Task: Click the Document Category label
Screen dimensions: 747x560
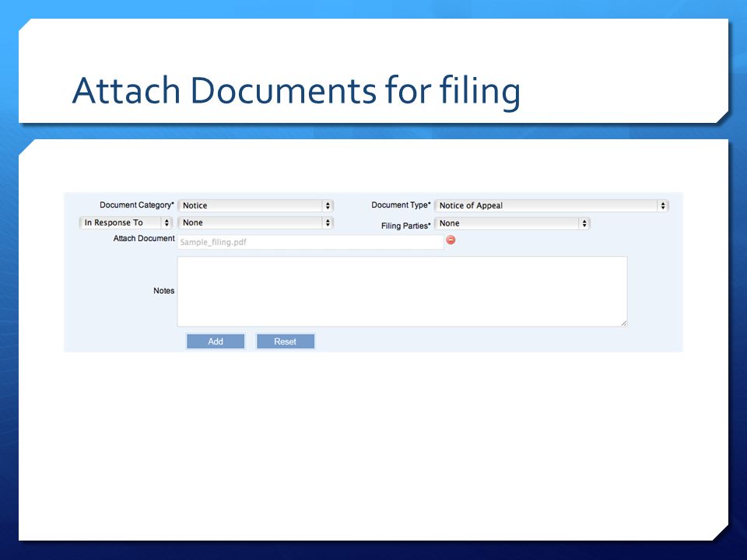Action: 137,205
